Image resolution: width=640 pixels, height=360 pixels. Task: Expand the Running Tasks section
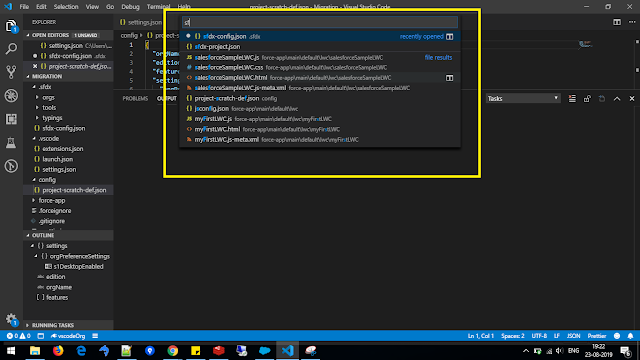click(x=68, y=325)
